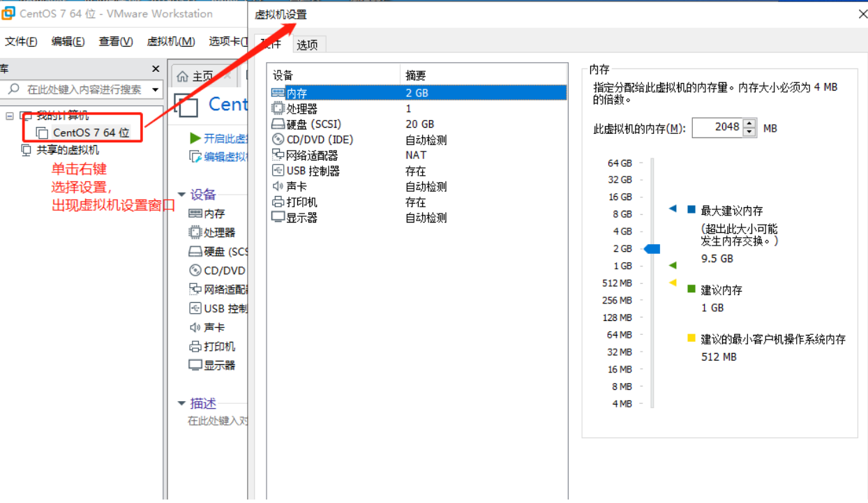The image size is (868, 503).
Task: Click network adapter icon in main window list
Action: (x=195, y=289)
